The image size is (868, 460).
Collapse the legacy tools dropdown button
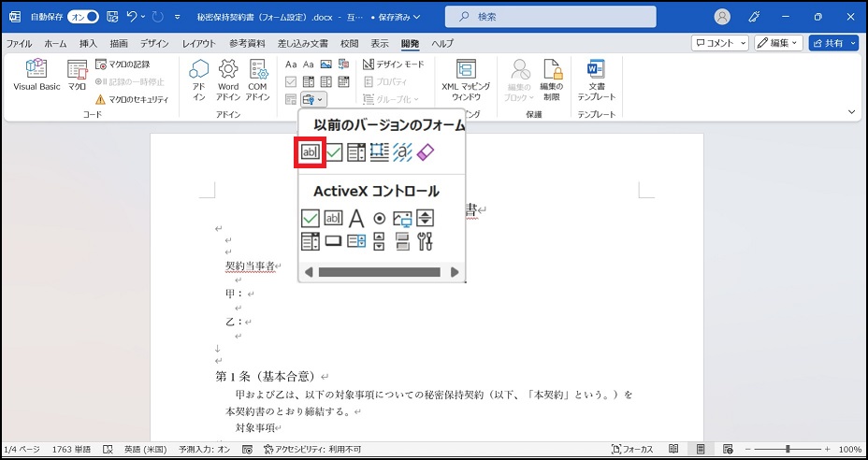314,99
